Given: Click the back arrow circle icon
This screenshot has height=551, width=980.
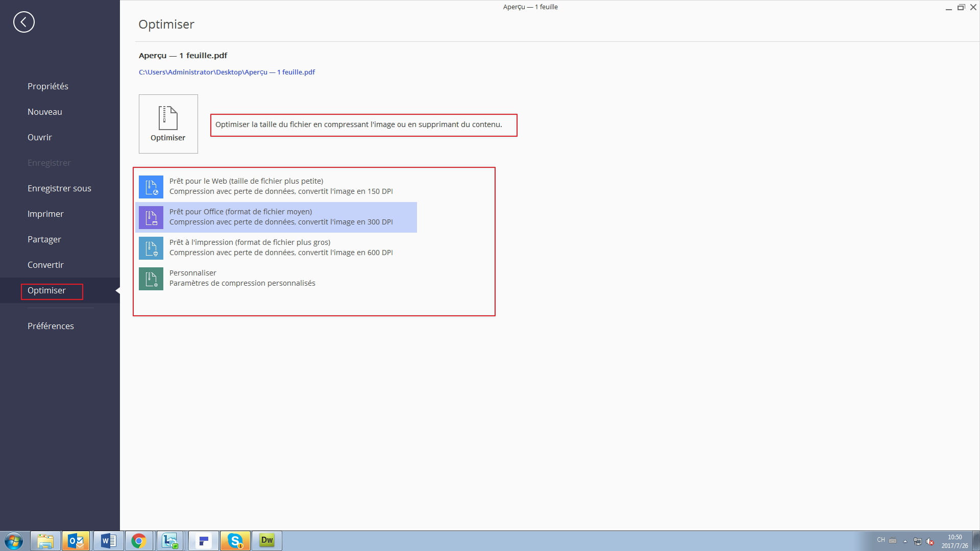Looking at the screenshot, I should [x=24, y=22].
